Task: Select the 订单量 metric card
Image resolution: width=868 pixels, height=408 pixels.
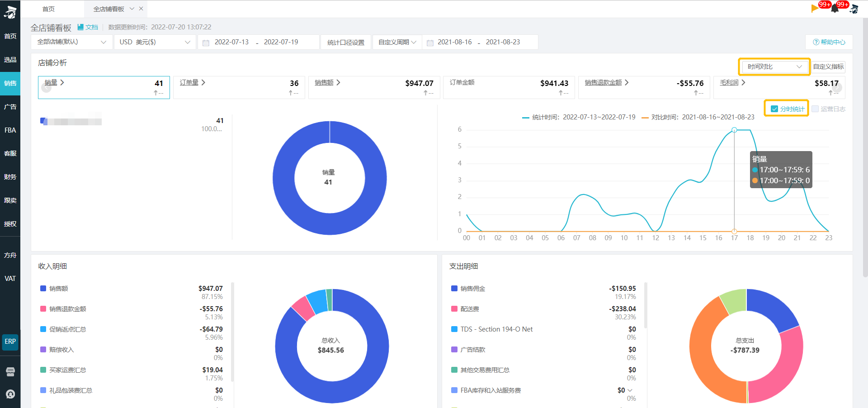Action: 239,87
